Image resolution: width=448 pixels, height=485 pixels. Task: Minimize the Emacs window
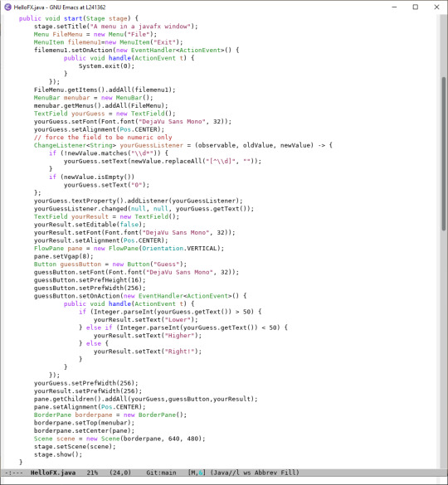click(394, 7)
